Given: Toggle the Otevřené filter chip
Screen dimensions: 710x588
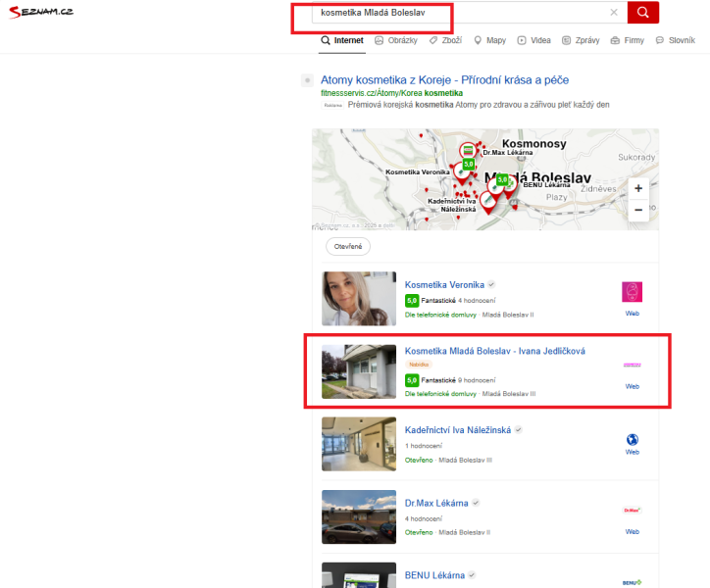Looking at the screenshot, I should pos(348,246).
